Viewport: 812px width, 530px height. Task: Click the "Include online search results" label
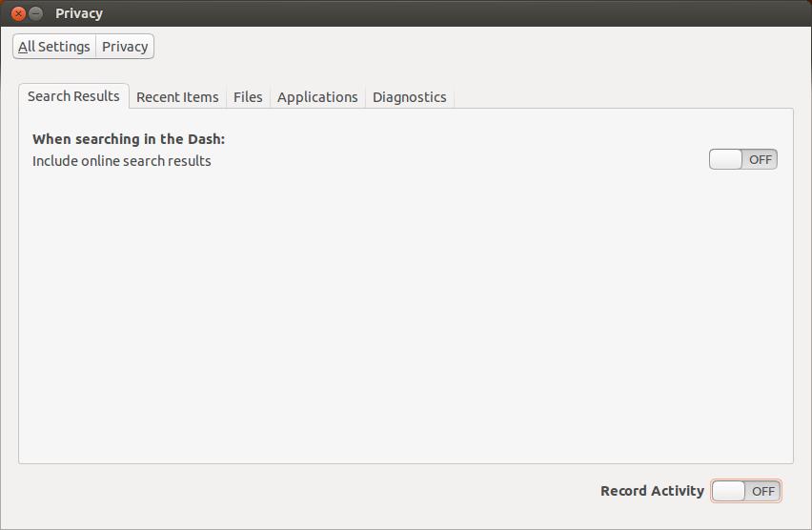122,161
